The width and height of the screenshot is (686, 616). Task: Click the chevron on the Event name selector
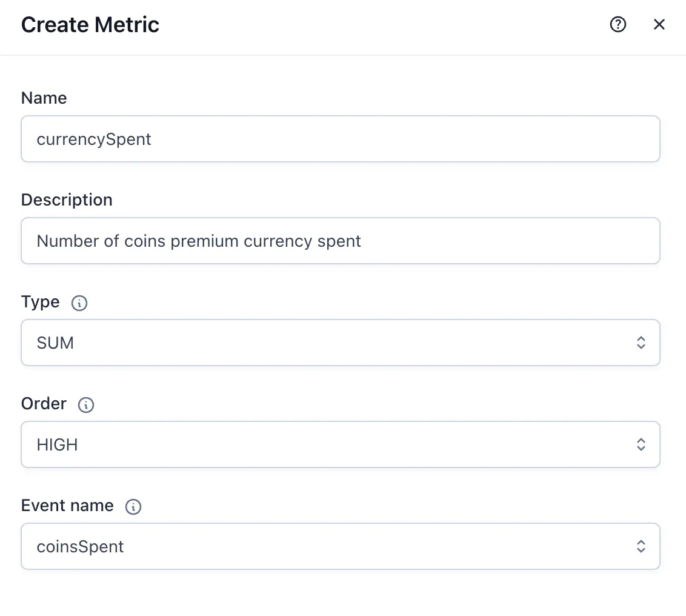tap(641, 546)
